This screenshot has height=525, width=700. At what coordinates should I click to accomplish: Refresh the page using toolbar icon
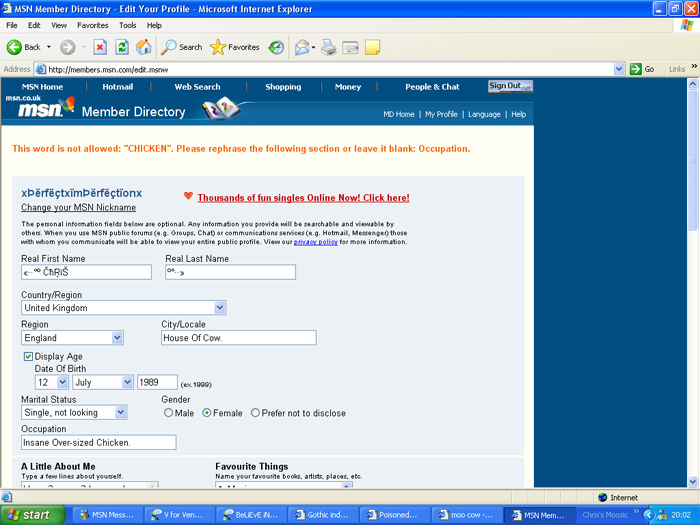pos(122,47)
